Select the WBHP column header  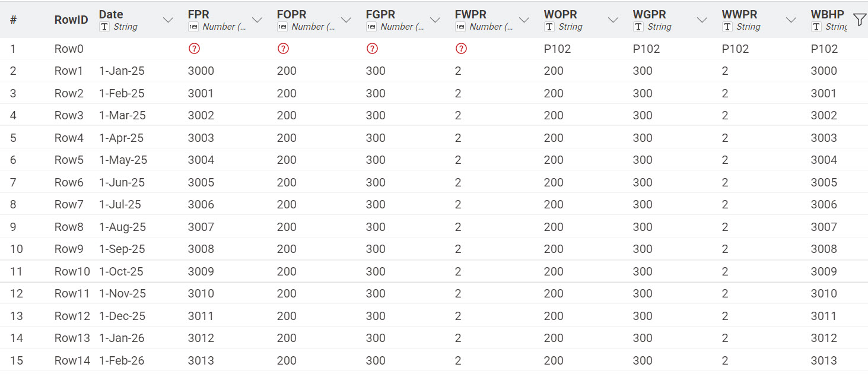(827, 15)
